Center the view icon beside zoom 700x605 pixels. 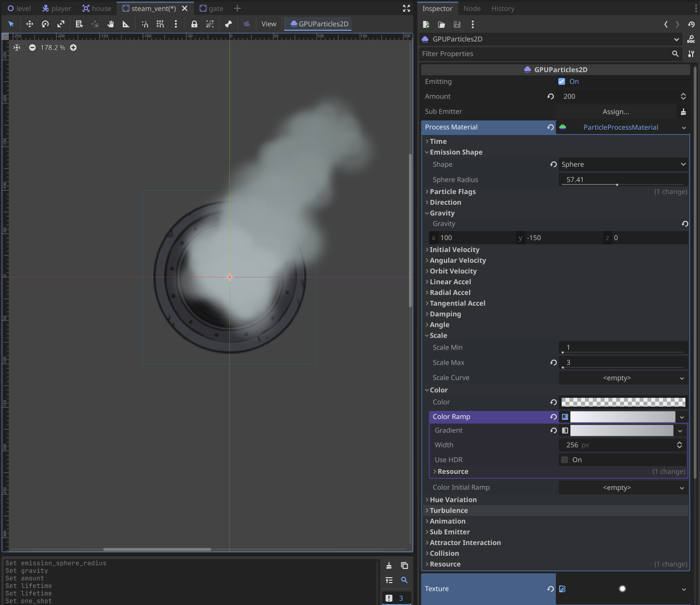pos(17,47)
